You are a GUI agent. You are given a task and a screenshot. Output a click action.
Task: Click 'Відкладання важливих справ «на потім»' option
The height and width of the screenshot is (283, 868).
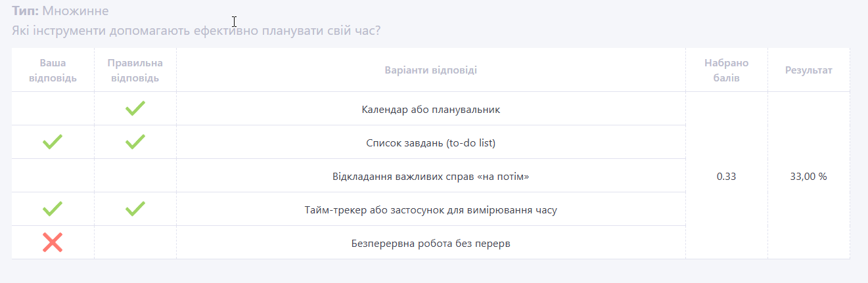pyautogui.click(x=430, y=177)
